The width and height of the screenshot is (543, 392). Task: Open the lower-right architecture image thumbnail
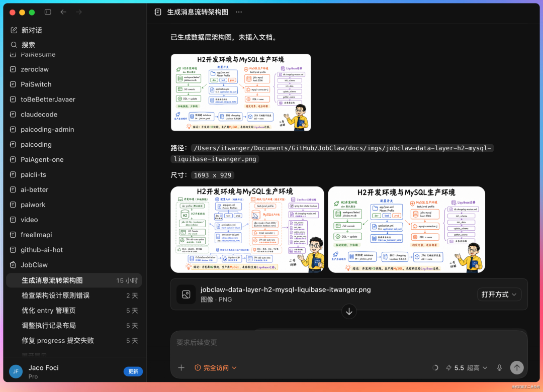coord(406,230)
